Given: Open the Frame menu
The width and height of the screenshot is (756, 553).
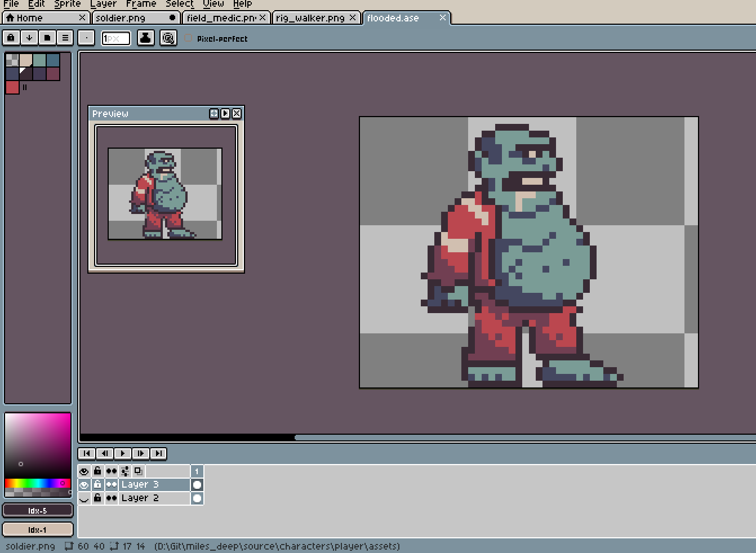Looking at the screenshot, I should 141,4.
